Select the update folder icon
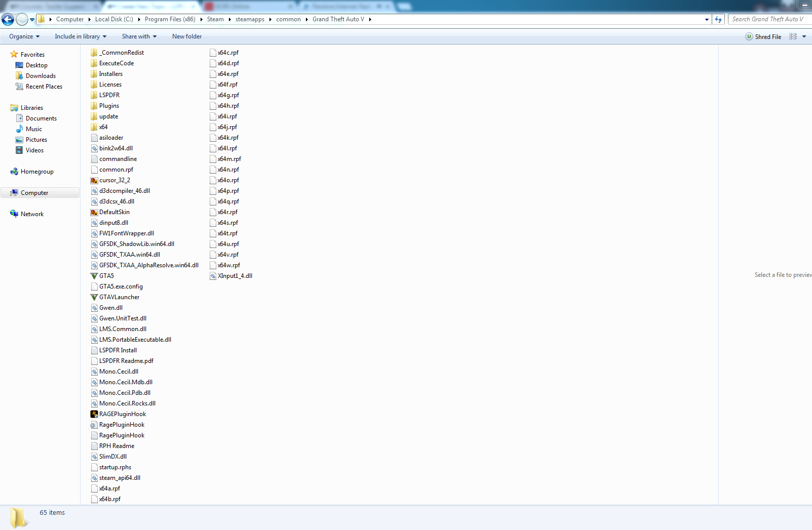The image size is (812, 530). pos(94,116)
